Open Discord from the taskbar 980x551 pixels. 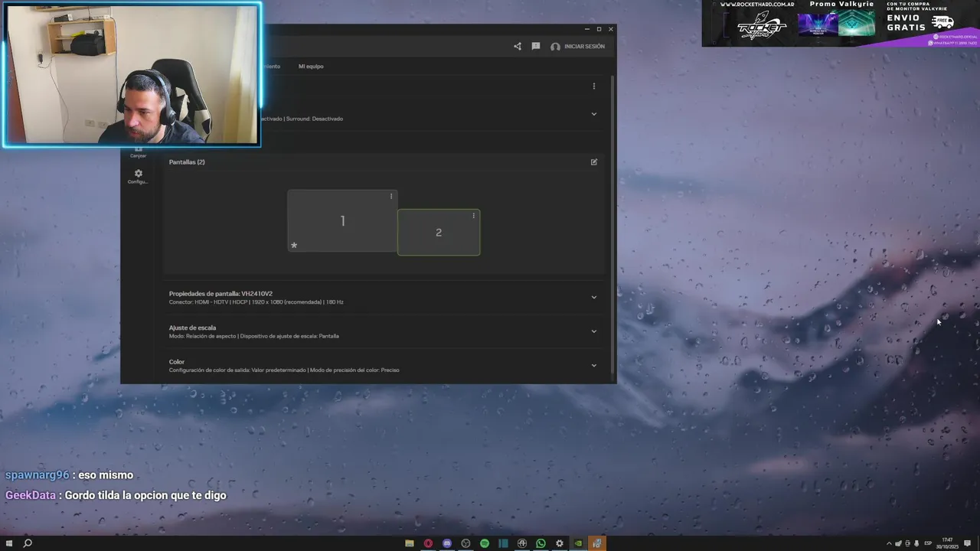click(x=447, y=543)
